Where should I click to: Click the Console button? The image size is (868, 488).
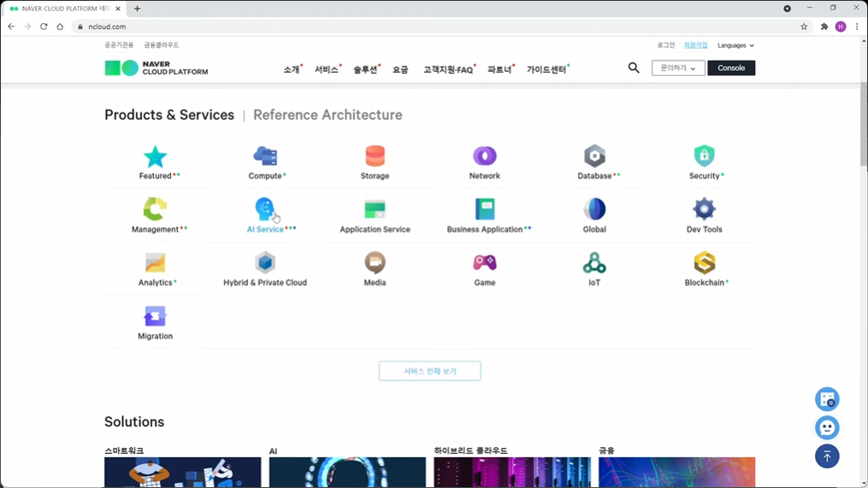click(731, 68)
